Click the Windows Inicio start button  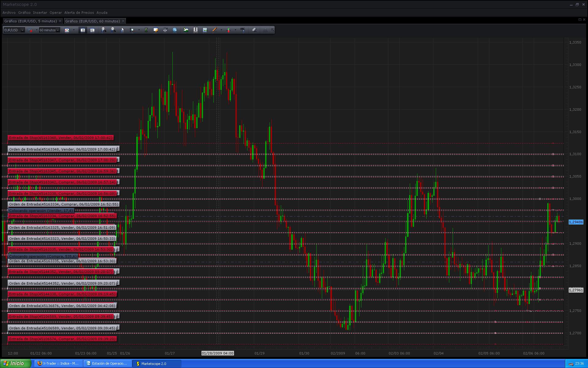click(15, 363)
